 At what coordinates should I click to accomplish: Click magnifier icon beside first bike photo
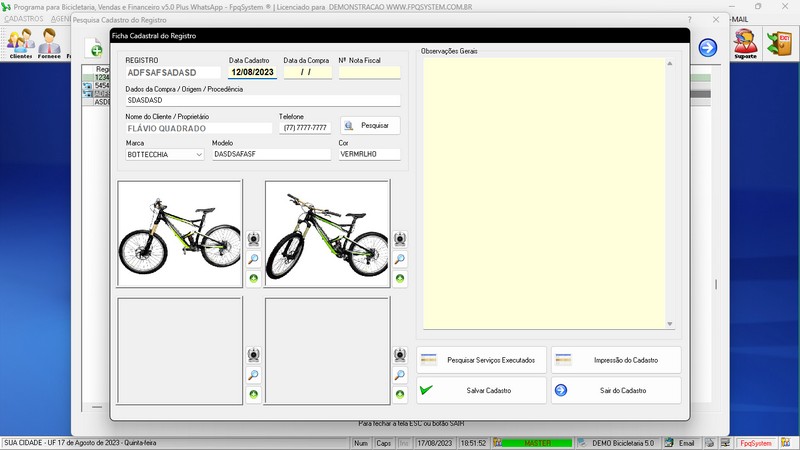[253, 259]
